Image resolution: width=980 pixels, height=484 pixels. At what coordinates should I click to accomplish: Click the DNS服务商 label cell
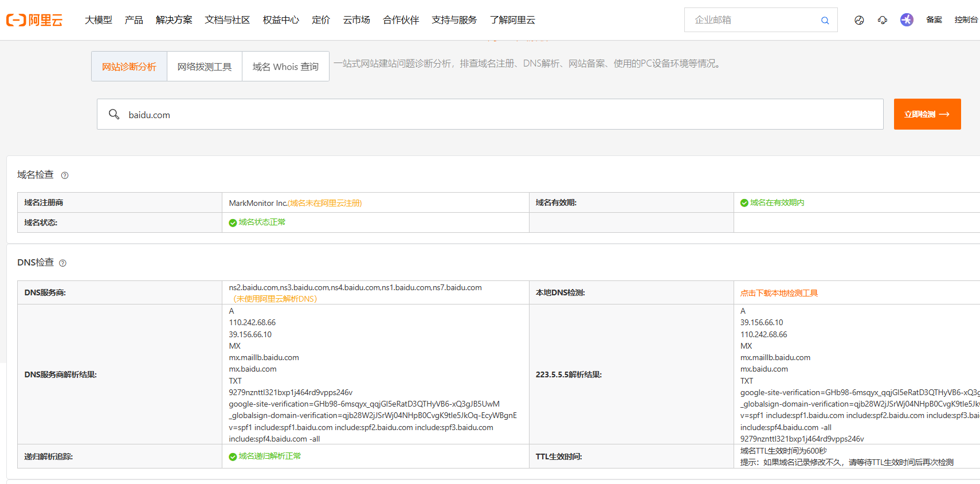[x=120, y=292]
